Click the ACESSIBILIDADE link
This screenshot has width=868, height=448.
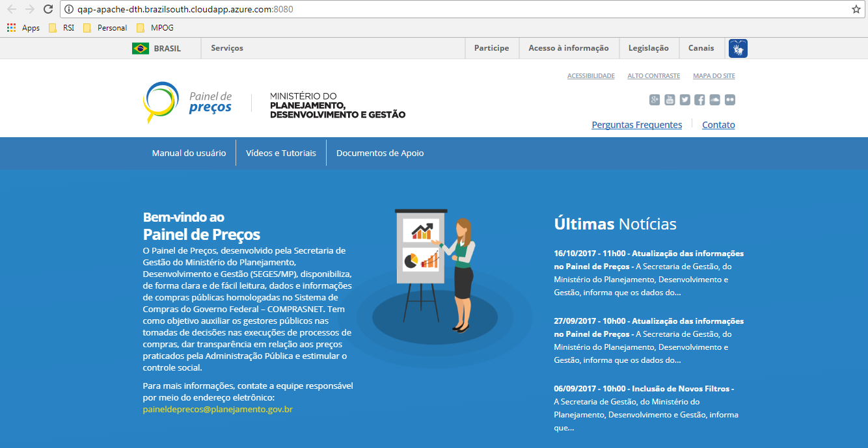591,76
